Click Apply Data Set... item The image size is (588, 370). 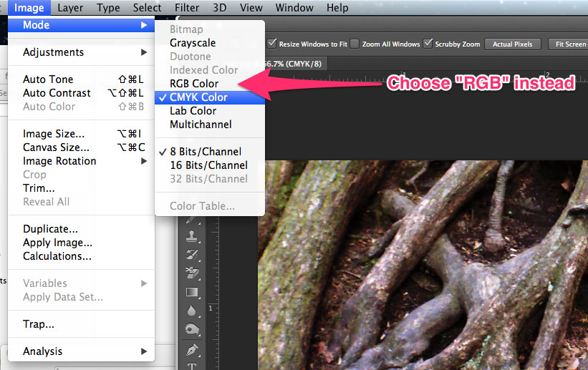click(82, 297)
